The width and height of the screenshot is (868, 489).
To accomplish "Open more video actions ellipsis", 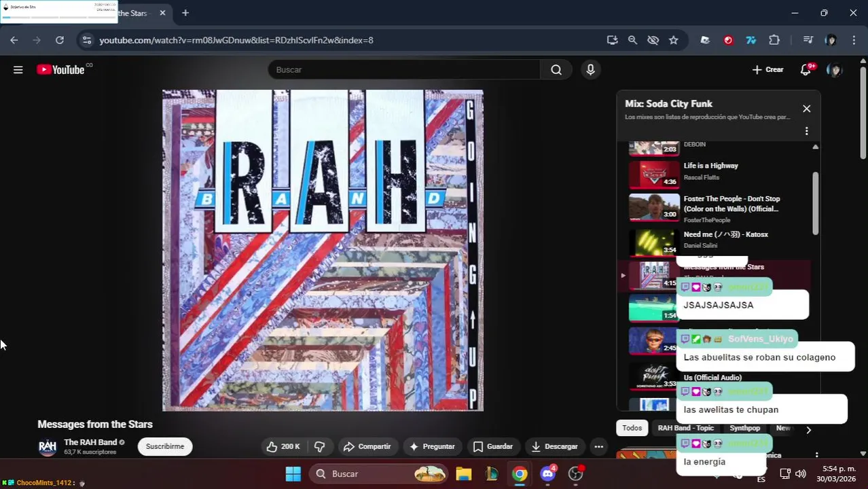I will coord(598,446).
